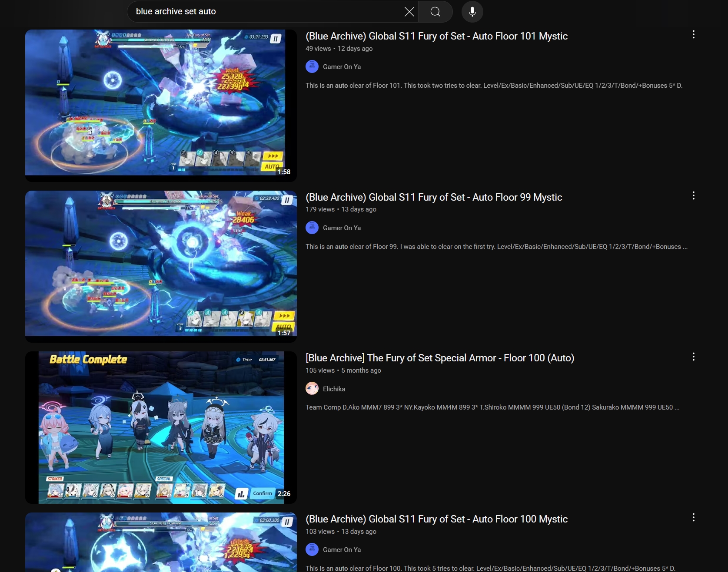
Task: Visit Gamer On Ya channel from Floor 99 result
Action: click(342, 228)
